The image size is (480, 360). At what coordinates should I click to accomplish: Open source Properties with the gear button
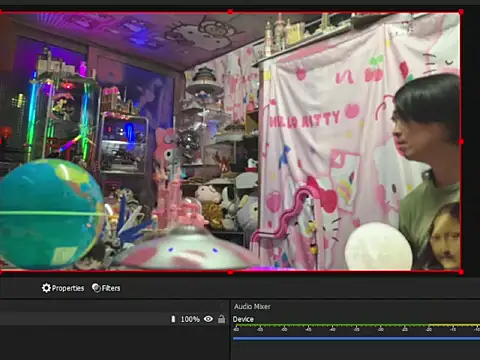(x=63, y=288)
